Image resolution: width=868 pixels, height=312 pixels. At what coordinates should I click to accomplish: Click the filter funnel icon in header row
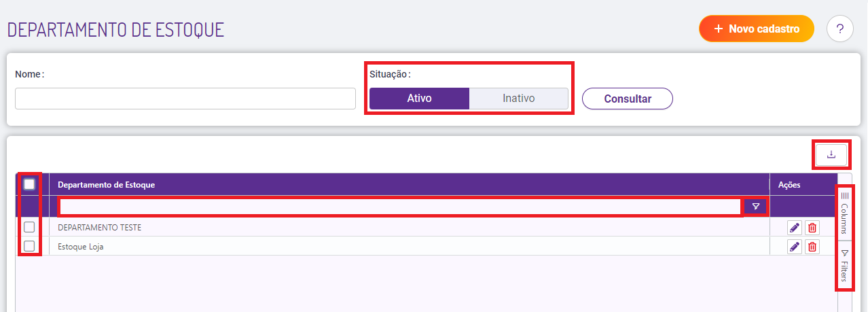[x=755, y=206]
